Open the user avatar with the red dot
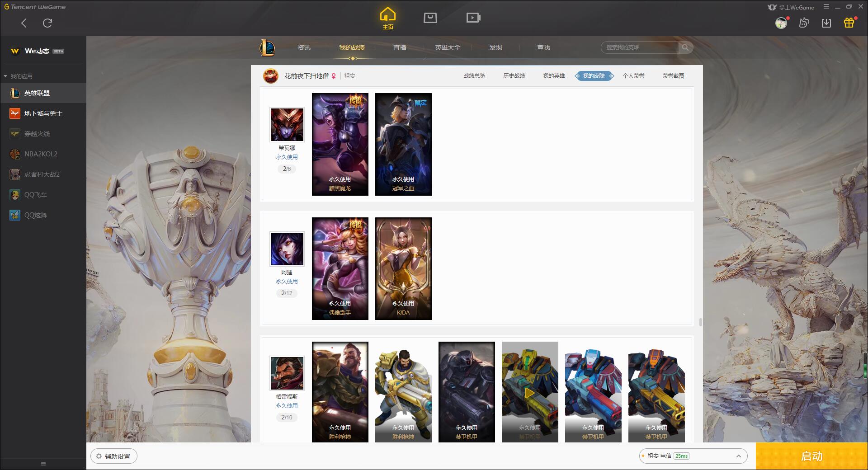 click(x=781, y=23)
